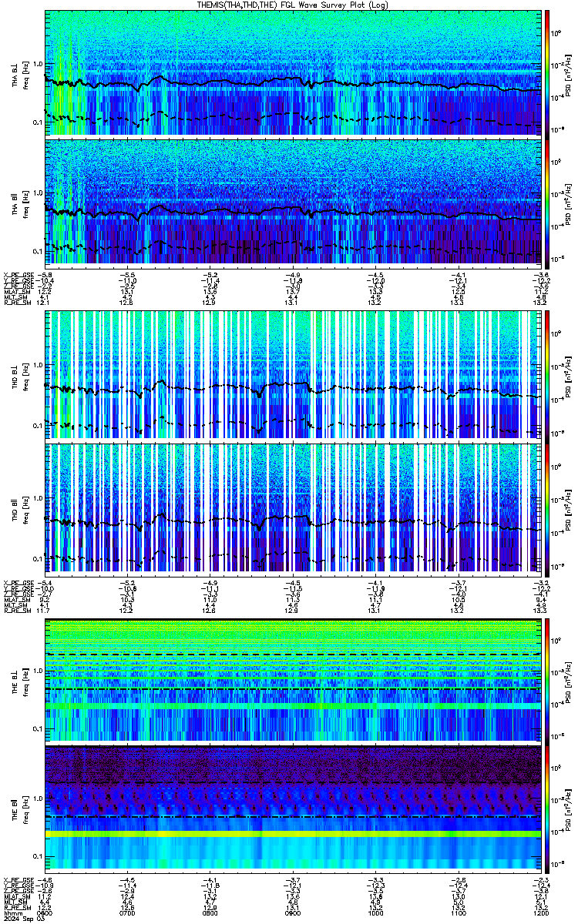
Task: Click the plot title "THEMIS(THA,THD,THE) FGL Wave Survey Plot (Log)"
Action: [294, 5]
